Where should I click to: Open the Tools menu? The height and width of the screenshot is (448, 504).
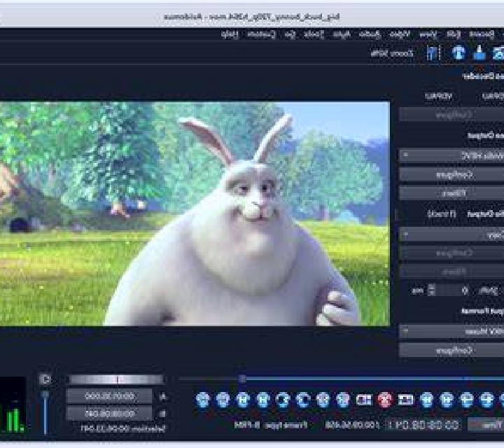point(314,34)
